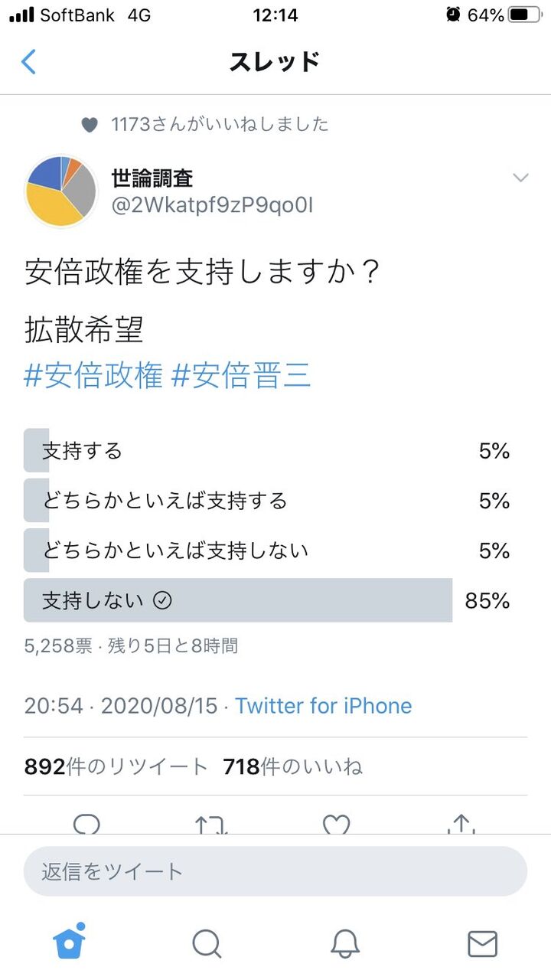551x980 pixels.
Task: Open the #安倍政権 hashtag
Action: 93,377
